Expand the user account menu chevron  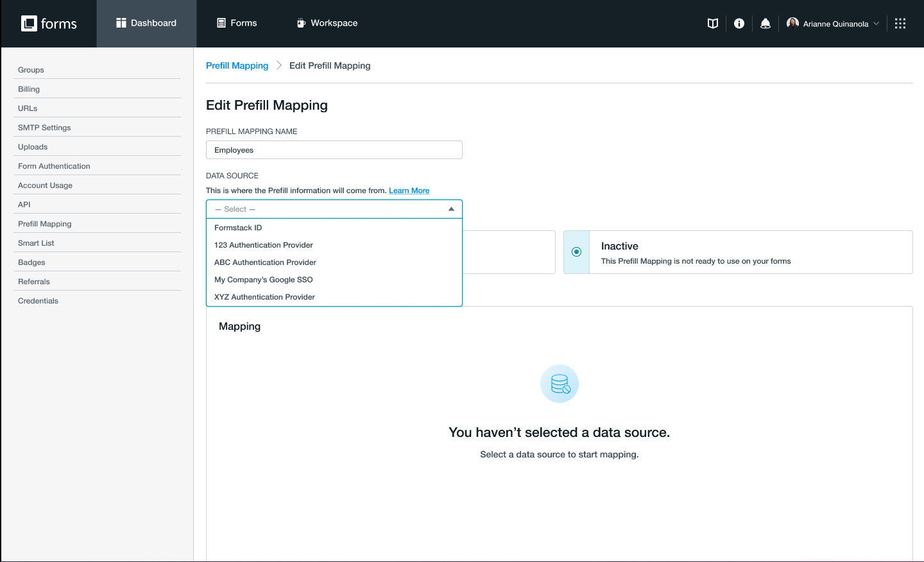click(x=876, y=24)
